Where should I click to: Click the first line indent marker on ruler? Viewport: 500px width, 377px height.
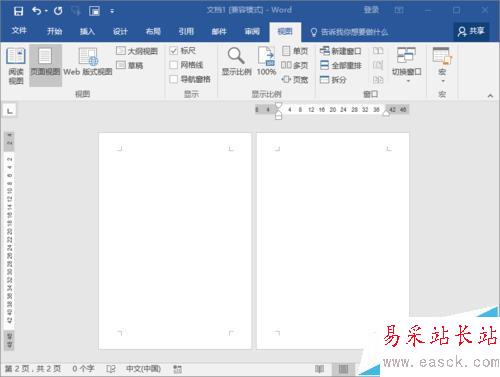coord(279,106)
